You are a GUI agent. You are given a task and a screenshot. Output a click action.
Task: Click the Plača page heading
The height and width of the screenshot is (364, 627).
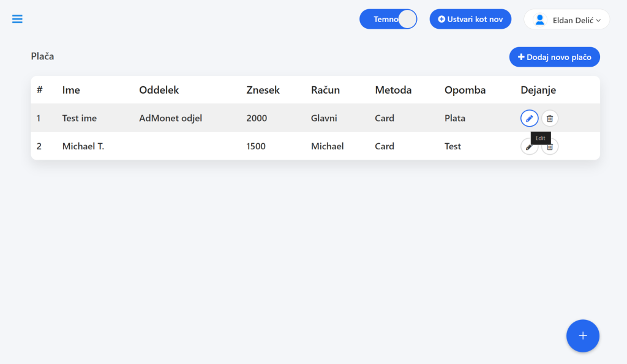pos(42,56)
